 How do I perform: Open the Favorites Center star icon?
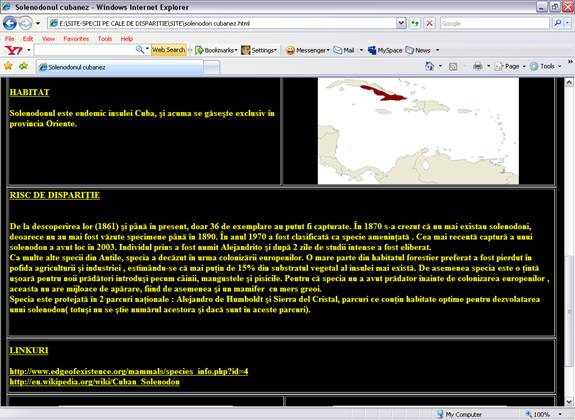tap(8, 66)
